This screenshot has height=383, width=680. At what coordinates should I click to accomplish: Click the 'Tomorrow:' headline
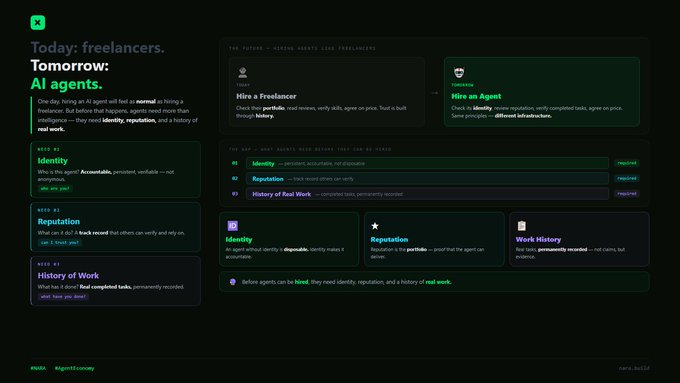[x=70, y=65]
